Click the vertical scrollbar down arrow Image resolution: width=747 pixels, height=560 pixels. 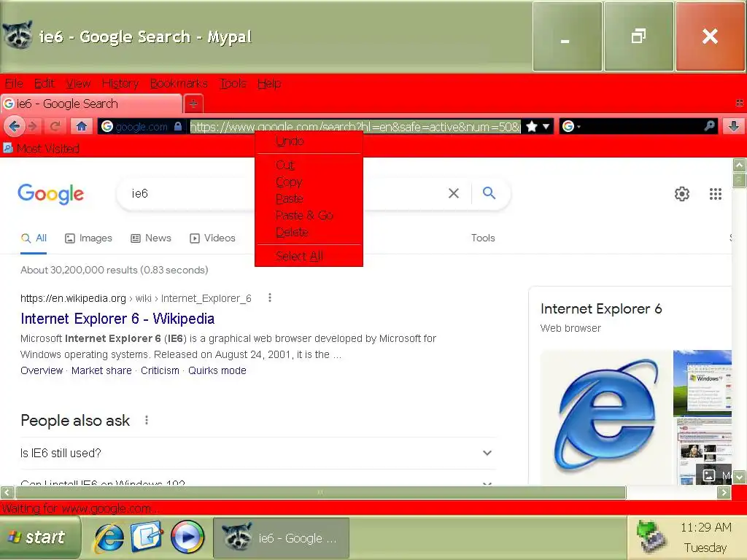739,477
